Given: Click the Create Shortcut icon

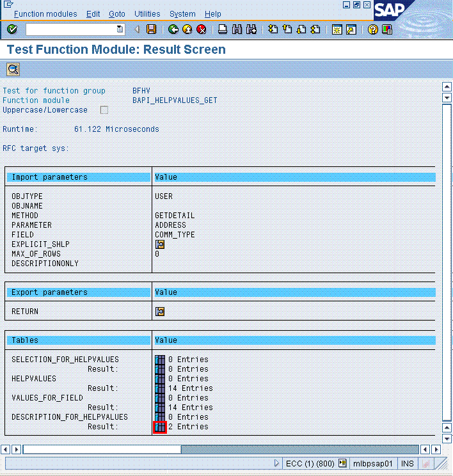Looking at the screenshot, I should point(351,29).
